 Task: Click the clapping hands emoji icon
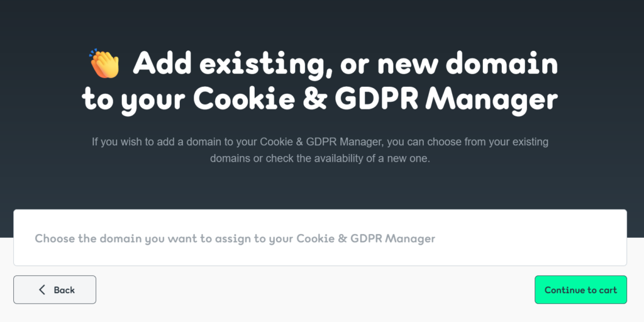[104, 64]
